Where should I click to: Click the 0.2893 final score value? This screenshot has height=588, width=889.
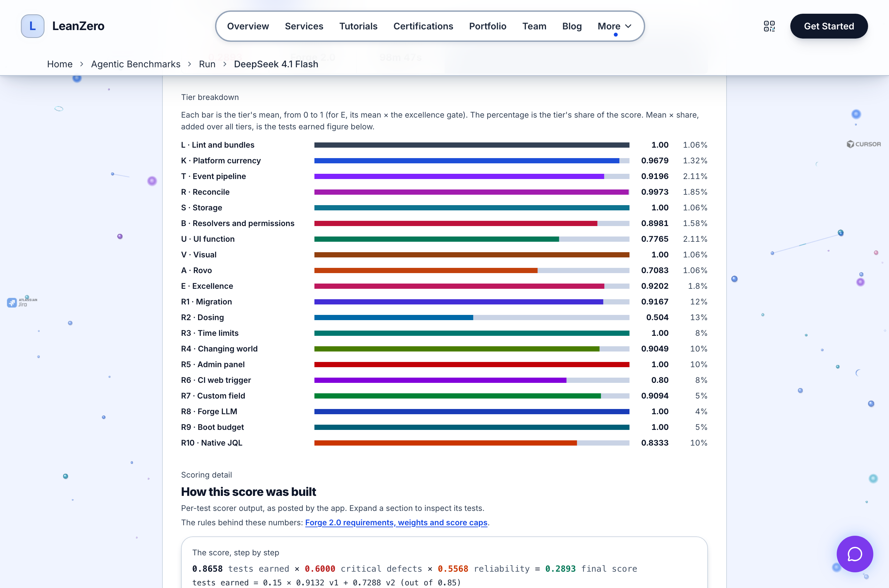(x=560, y=568)
